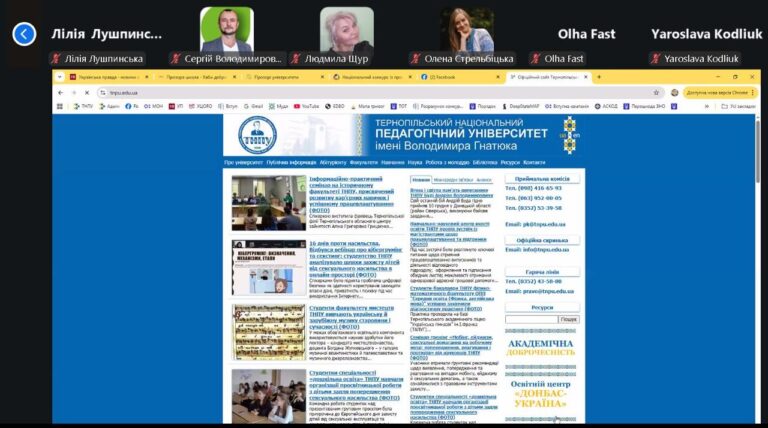The width and height of the screenshot is (768, 428).
Task: Click the Пошук search button
Action: pyautogui.click(x=569, y=319)
